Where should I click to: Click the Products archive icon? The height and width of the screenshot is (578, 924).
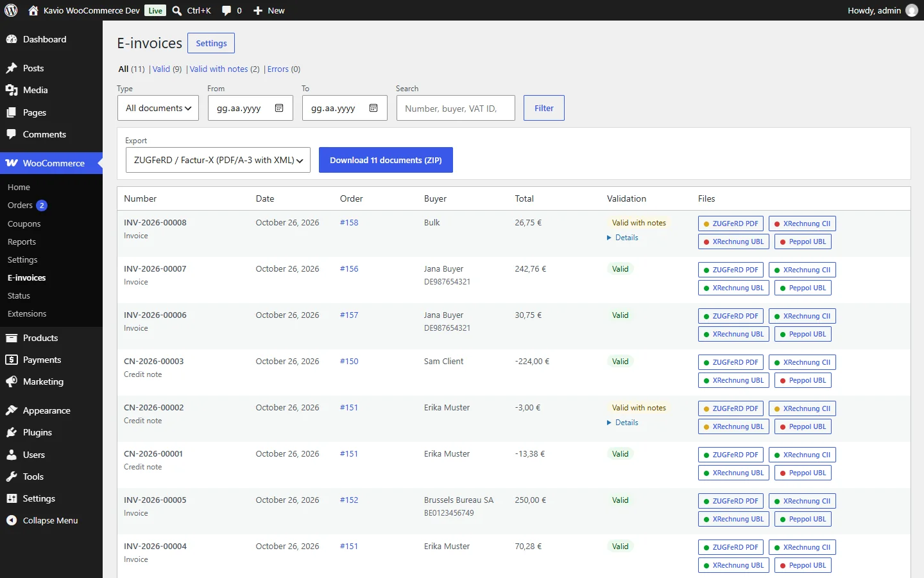(12, 338)
